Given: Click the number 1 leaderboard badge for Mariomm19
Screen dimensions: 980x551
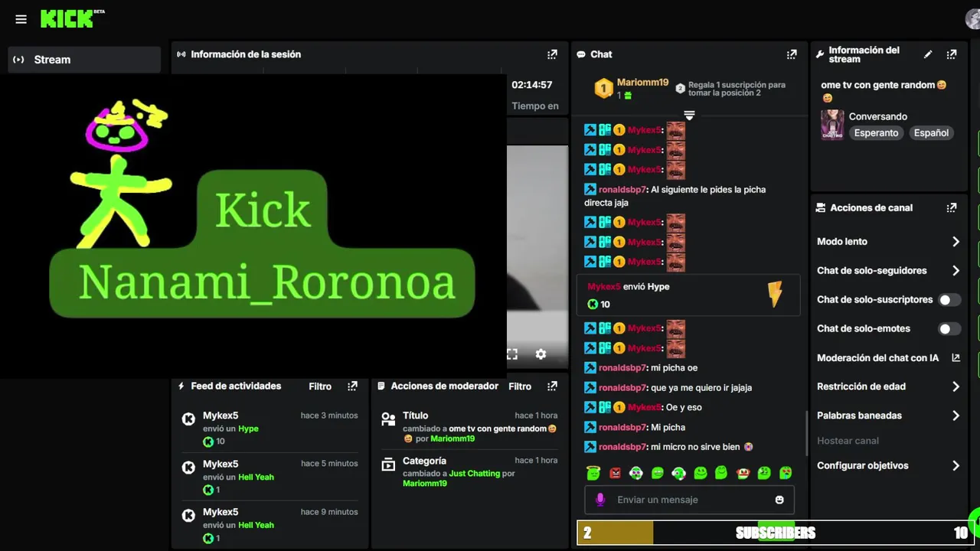Looking at the screenshot, I should [603, 89].
